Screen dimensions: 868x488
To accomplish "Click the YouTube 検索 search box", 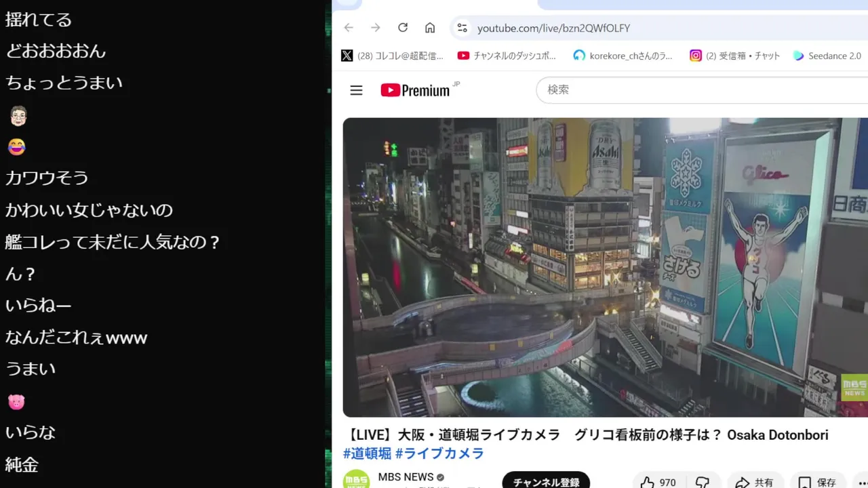I will pyautogui.click(x=702, y=89).
